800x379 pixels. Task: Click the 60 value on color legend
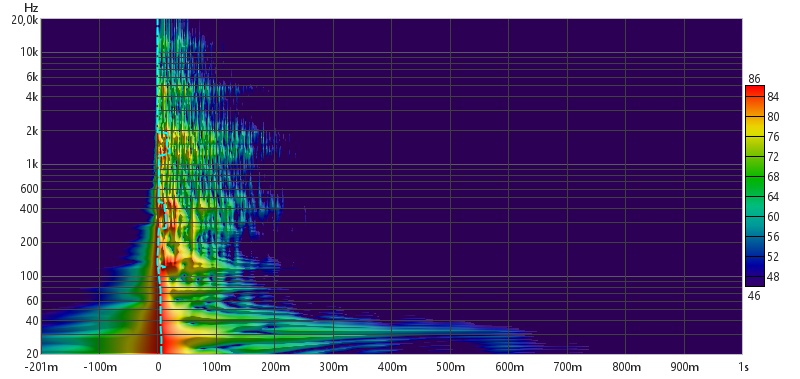click(x=773, y=217)
